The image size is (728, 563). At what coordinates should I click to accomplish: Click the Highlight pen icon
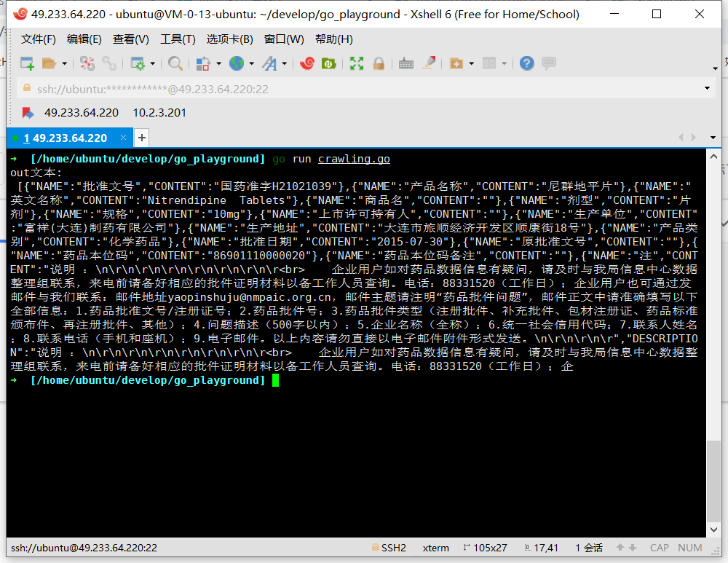(x=429, y=63)
